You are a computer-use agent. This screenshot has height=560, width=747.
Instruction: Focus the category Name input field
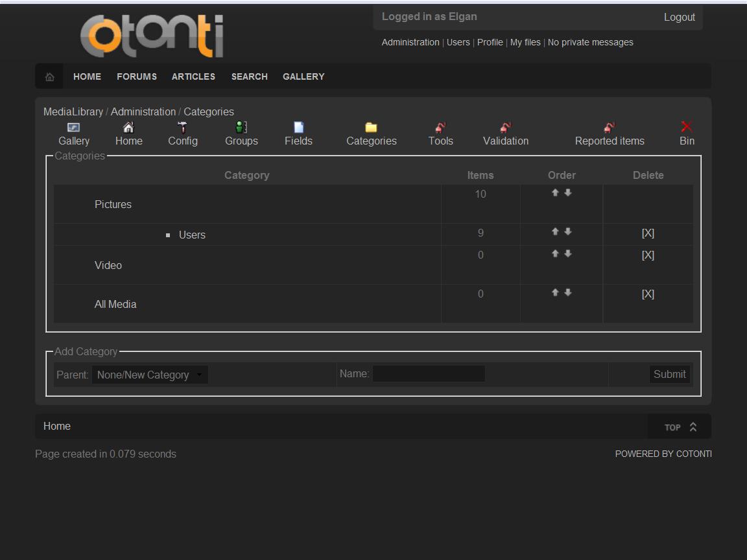pyautogui.click(x=429, y=374)
